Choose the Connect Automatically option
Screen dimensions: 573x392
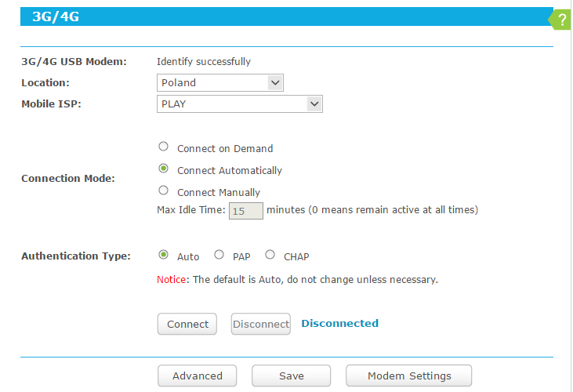[x=163, y=169]
